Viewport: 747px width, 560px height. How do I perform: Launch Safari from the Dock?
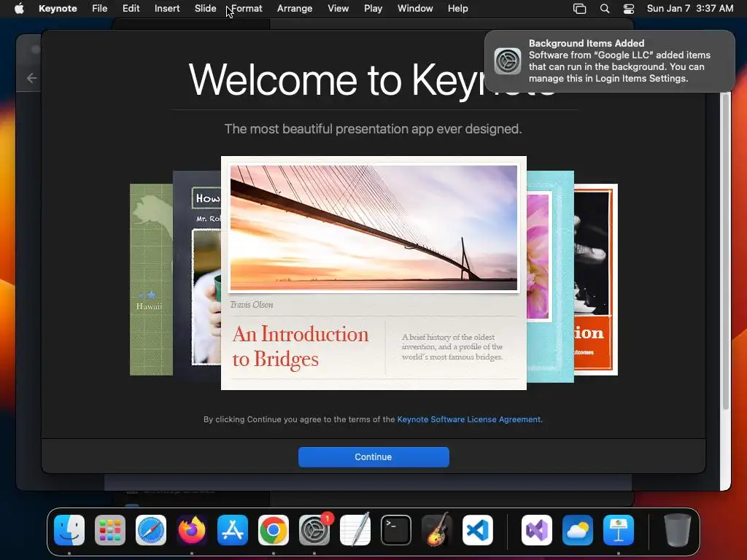coord(151,530)
